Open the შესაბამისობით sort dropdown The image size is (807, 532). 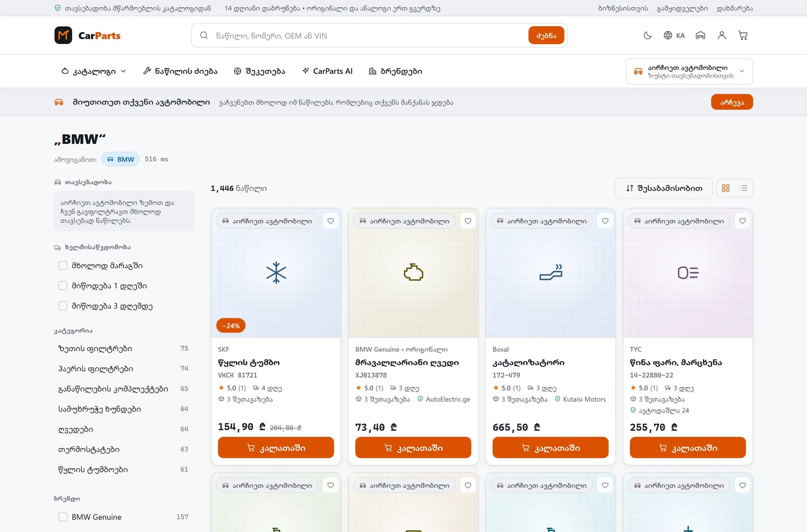coord(664,188)
